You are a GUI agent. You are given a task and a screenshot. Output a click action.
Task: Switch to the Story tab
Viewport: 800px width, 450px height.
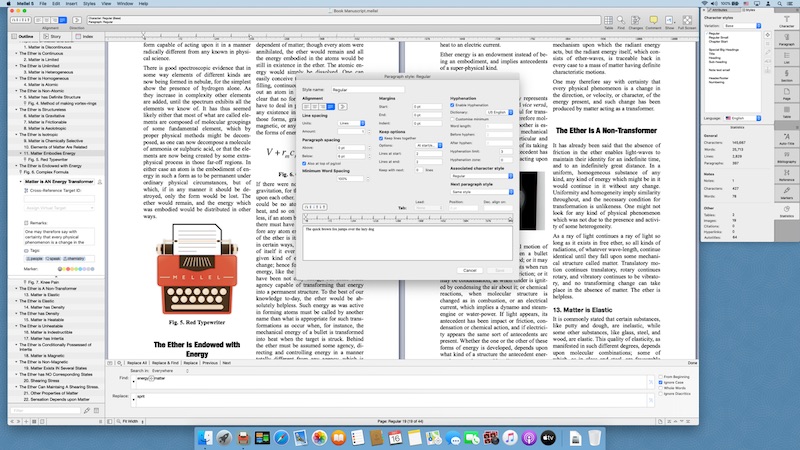53,37
